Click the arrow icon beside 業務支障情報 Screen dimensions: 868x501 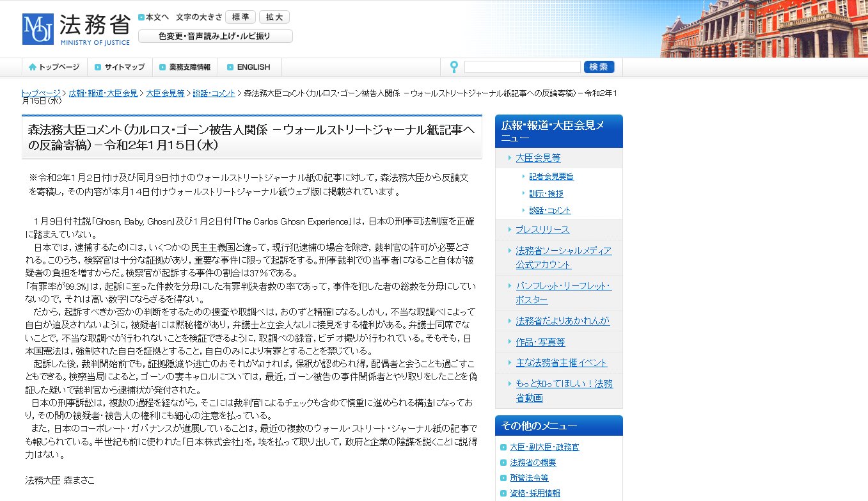(x=163, y=67)
